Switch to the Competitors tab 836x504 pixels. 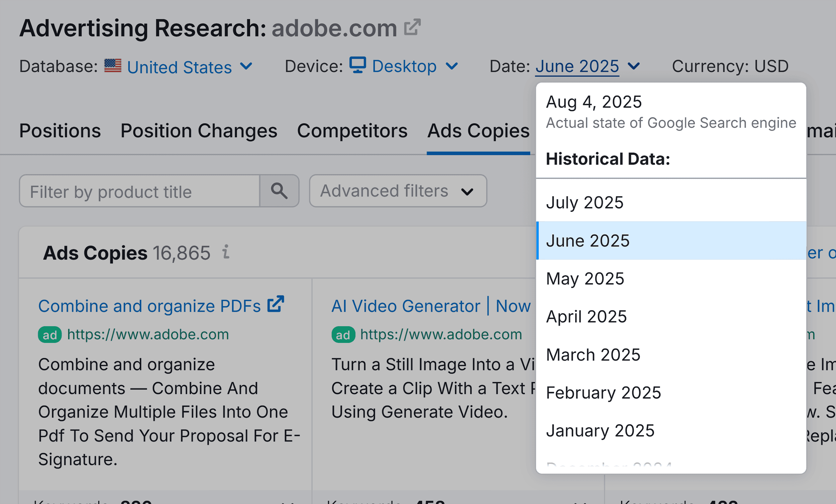coord(352,131)
